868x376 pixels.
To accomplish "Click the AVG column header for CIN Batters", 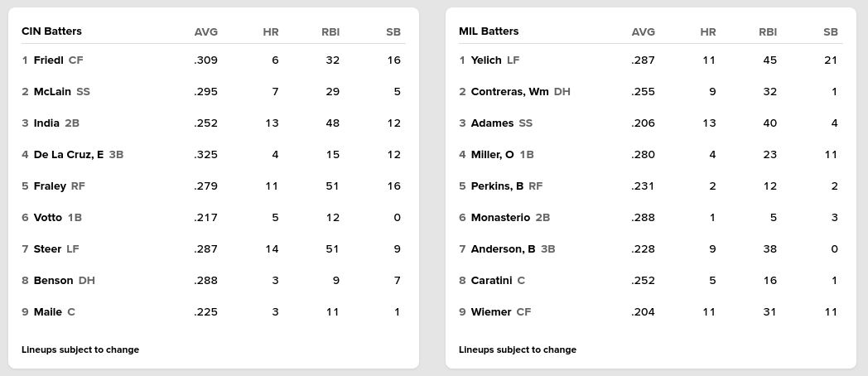I will pyautogui.click(x=205, y=32).
